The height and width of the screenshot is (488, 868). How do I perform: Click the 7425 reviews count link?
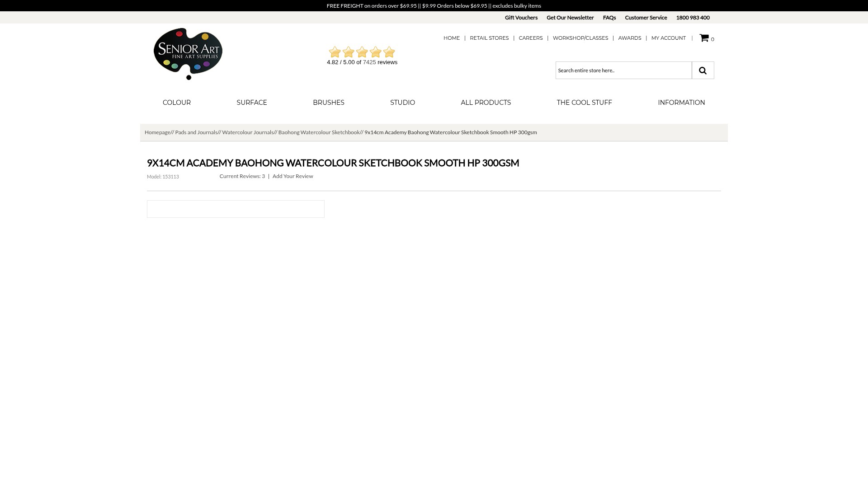click(x=369, y=62)
